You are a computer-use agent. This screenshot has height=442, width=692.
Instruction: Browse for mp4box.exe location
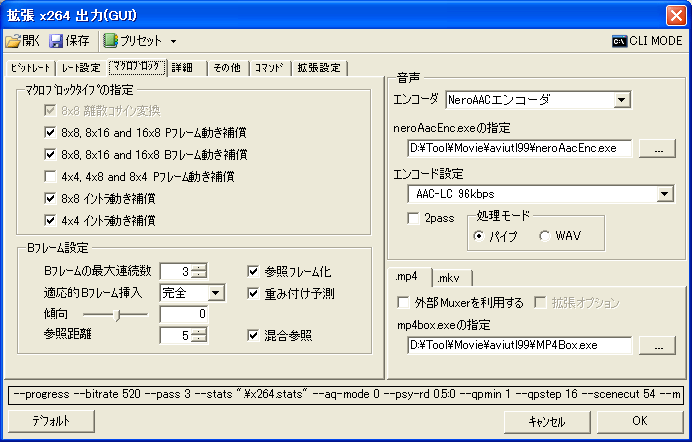658,345
